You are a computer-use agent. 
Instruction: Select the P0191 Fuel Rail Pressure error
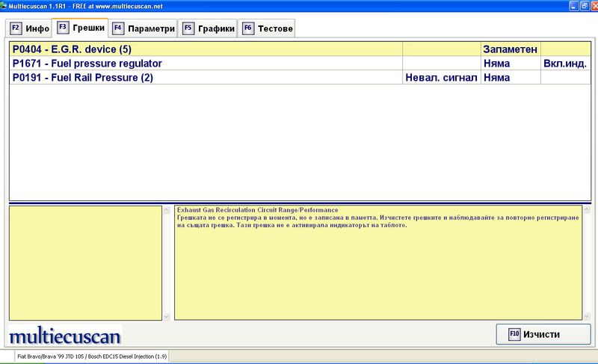[83, 77]
